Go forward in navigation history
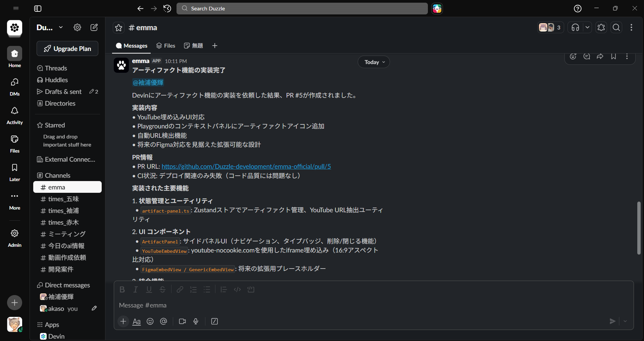This screenshot has height=341, width=644. (154, 9)
